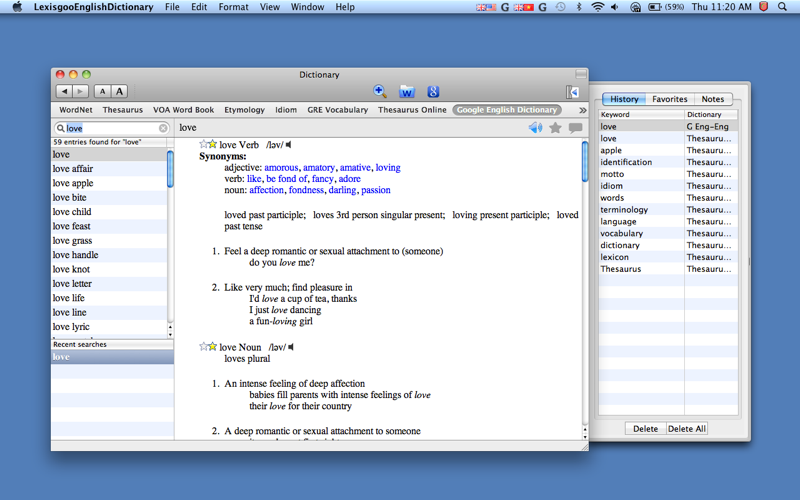Open the Format menu
Viewport: 800px width, 500px height.
pos(233,7)
